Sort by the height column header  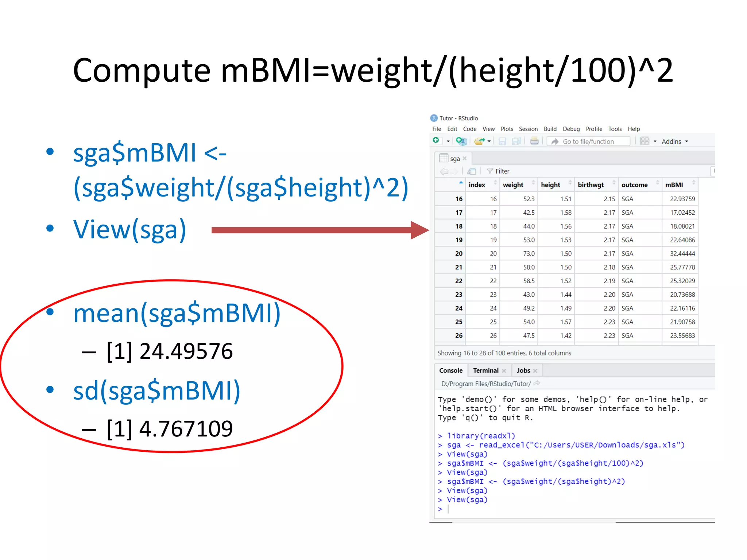click(556, 185)
